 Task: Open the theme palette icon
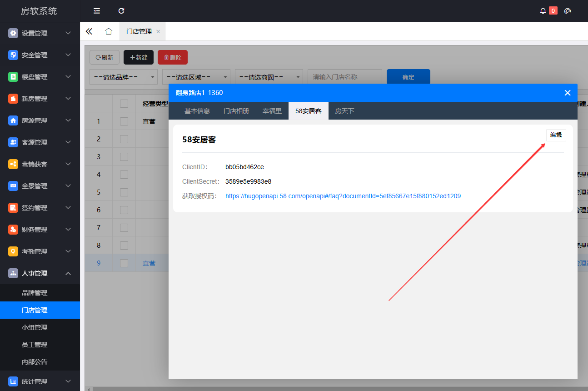(568, 11)
